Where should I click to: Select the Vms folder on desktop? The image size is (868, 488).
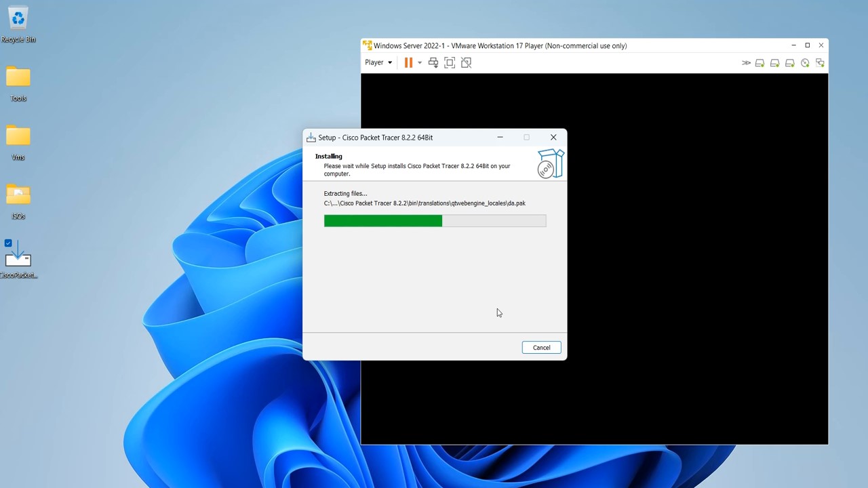click(x=18, y=143)
